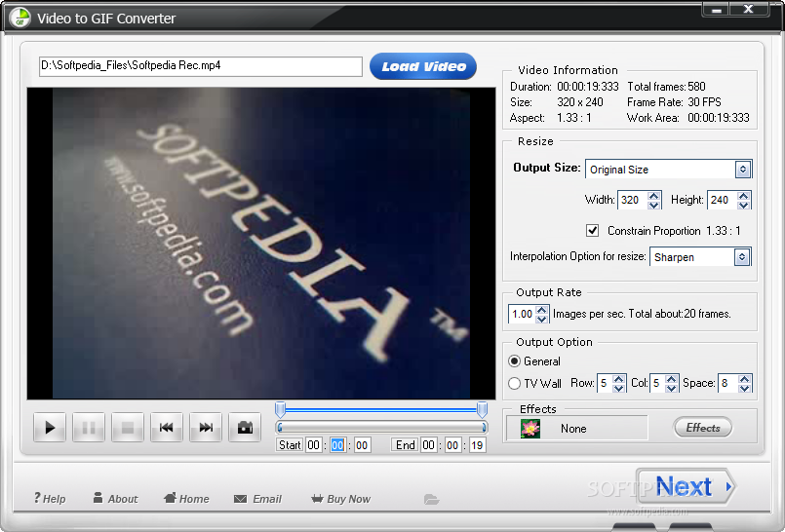Viewport: 785px width, 532px height.
Task: Increase the output rate images per sec
Action: tap(541, 310)
